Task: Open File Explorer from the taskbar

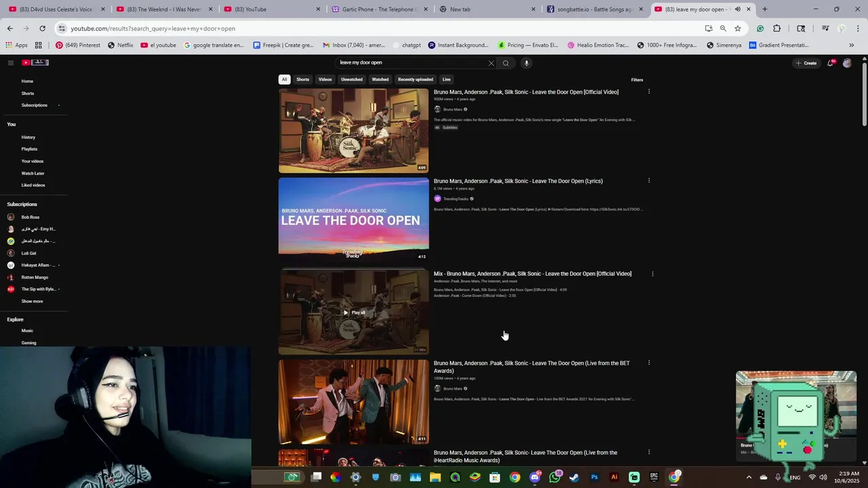Action: pos(435,477)
